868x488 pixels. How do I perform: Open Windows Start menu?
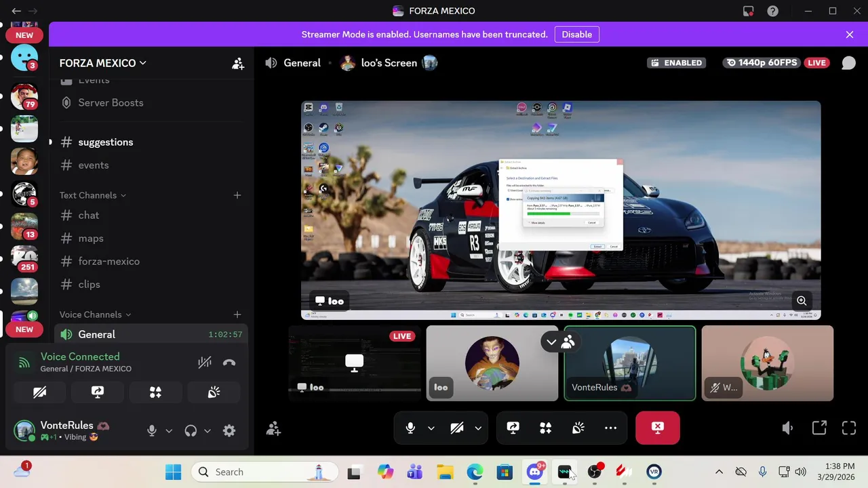[x=174, y=472]
